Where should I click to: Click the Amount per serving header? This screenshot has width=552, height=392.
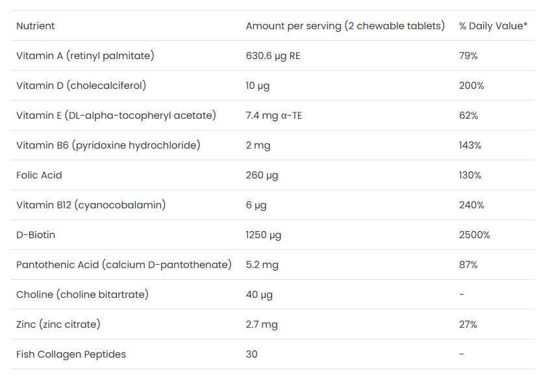click(345, 26)
